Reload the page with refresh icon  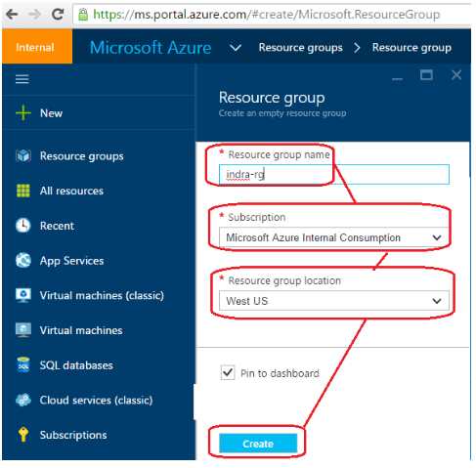tap(58, 14)
